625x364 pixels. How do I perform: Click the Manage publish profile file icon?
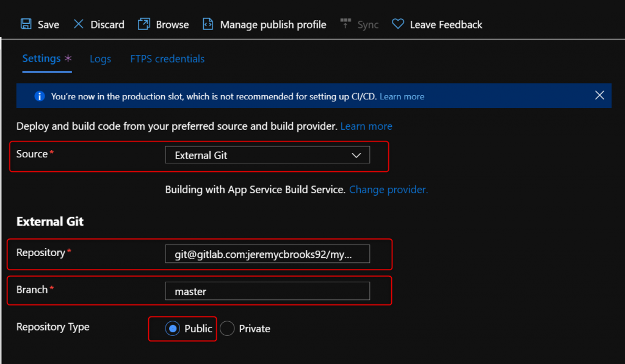[208, 24]
